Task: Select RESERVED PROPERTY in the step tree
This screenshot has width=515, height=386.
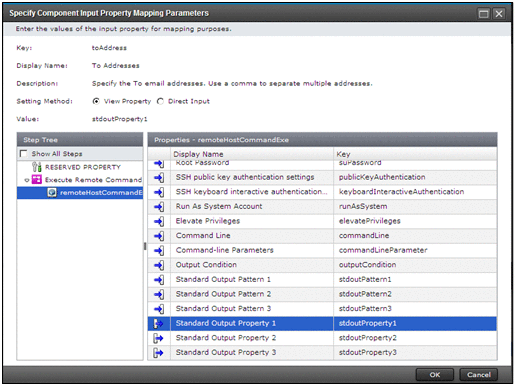Action: 83,167
